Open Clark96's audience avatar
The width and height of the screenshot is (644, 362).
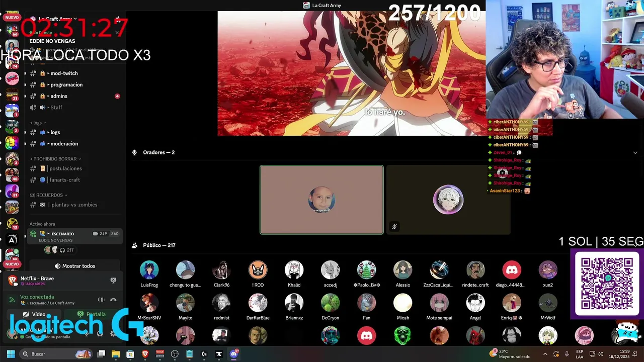pos(221,270)
